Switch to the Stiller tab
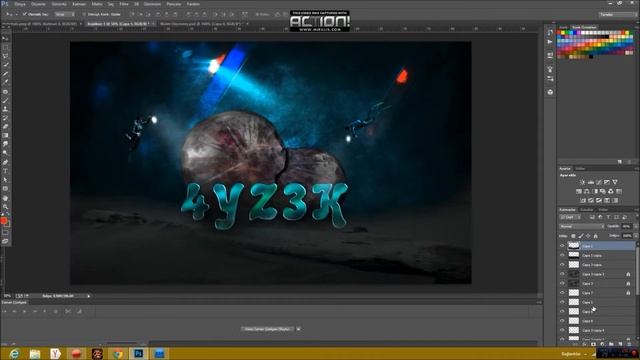The height and width of the screenshot is (360, 640). coord(580,169)
